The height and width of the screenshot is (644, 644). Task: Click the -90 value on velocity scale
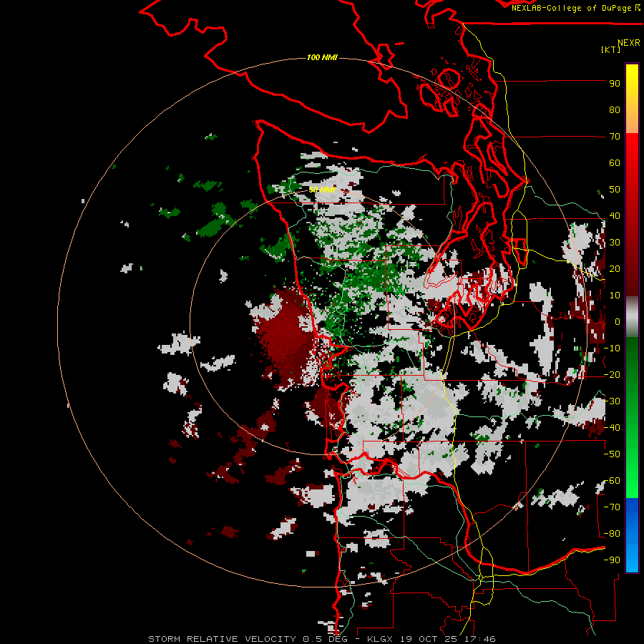[612, 560]
